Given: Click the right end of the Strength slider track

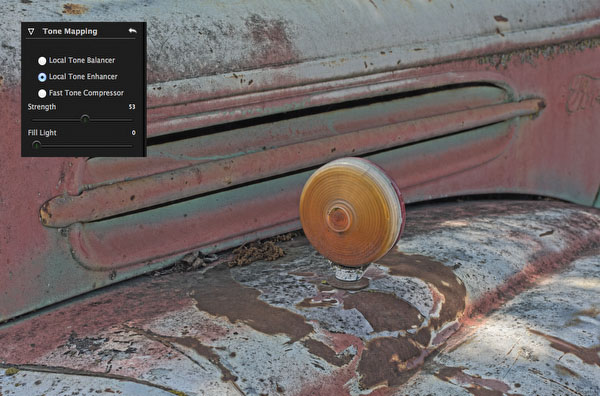Looking at the screenshot, I should click(131, 120).
